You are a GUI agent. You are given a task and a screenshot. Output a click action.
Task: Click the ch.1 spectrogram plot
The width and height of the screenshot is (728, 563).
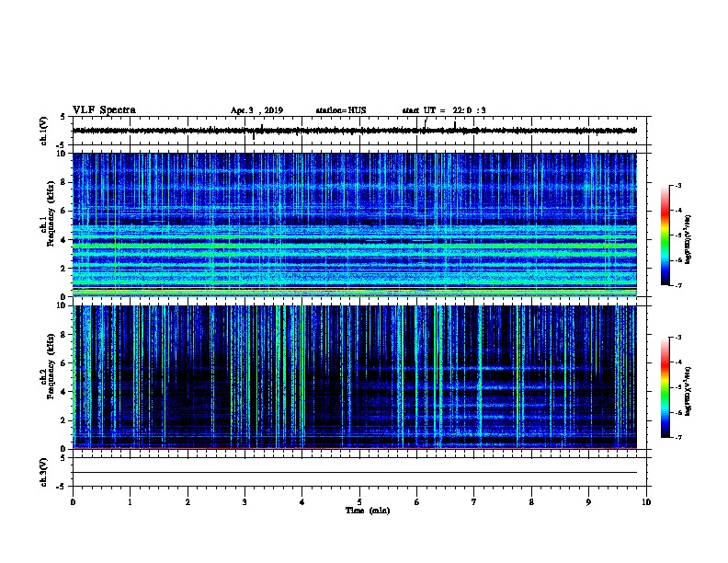355,224
